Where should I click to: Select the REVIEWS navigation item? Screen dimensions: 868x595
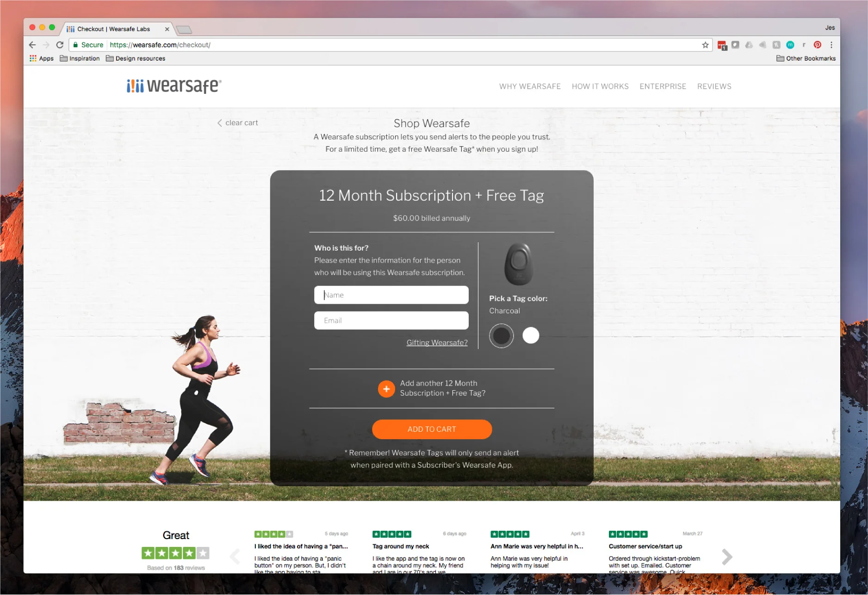(714, 86)
